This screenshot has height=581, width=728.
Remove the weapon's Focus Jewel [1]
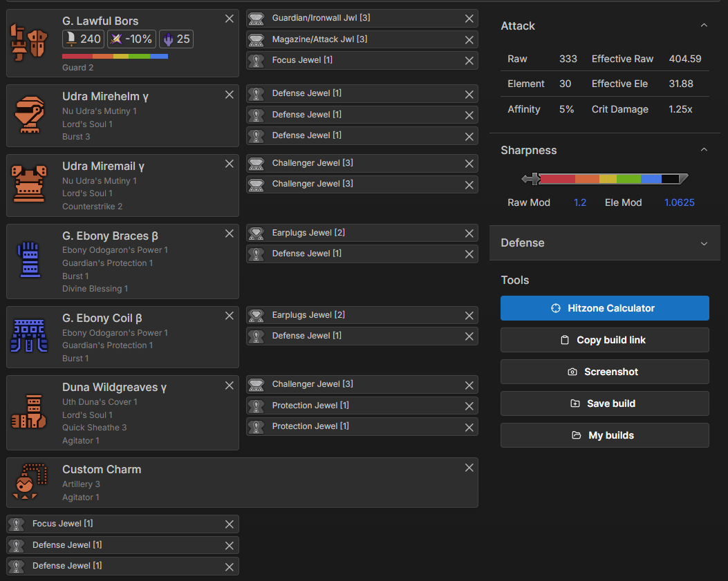(469, 61)
